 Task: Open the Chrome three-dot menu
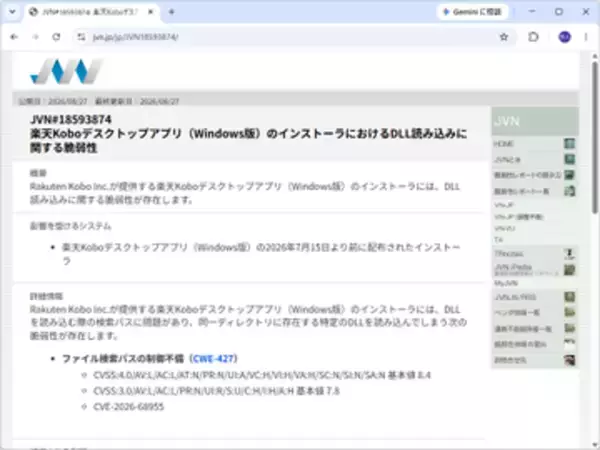(x=586, y=37)
